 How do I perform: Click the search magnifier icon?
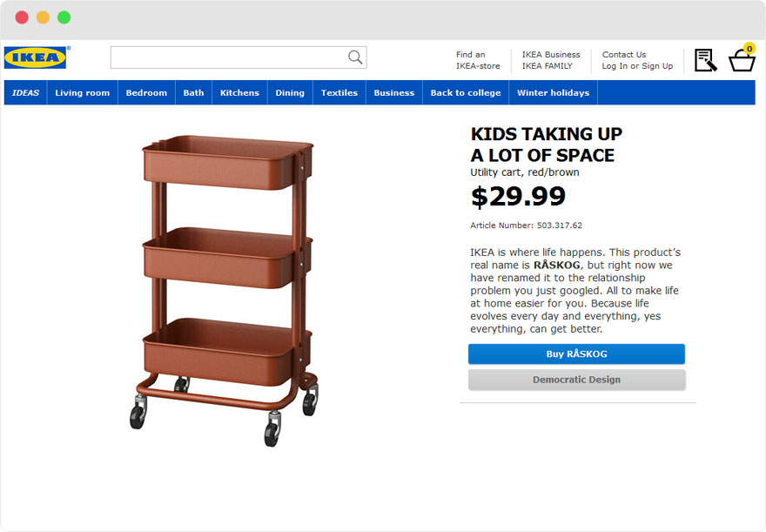[354, 57]
